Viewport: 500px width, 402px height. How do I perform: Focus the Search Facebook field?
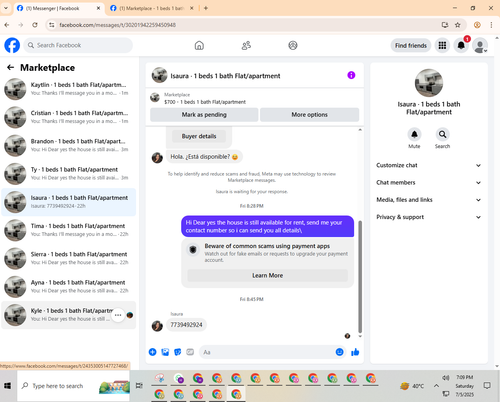click(x=78, y=45)
